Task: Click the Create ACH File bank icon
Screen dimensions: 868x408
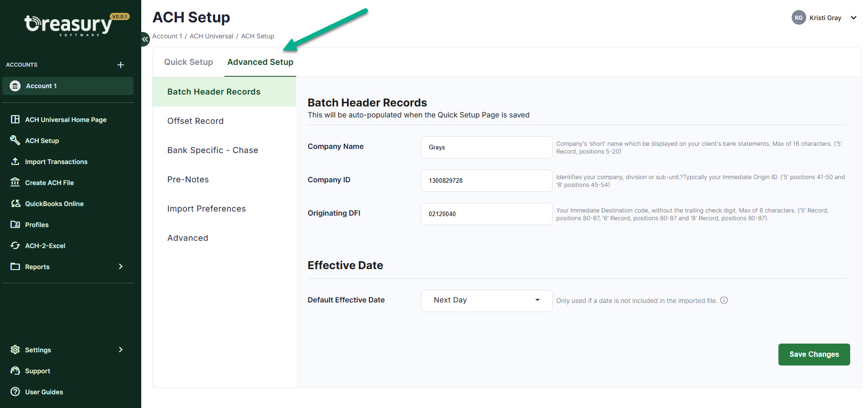Action: pos(15,182)
